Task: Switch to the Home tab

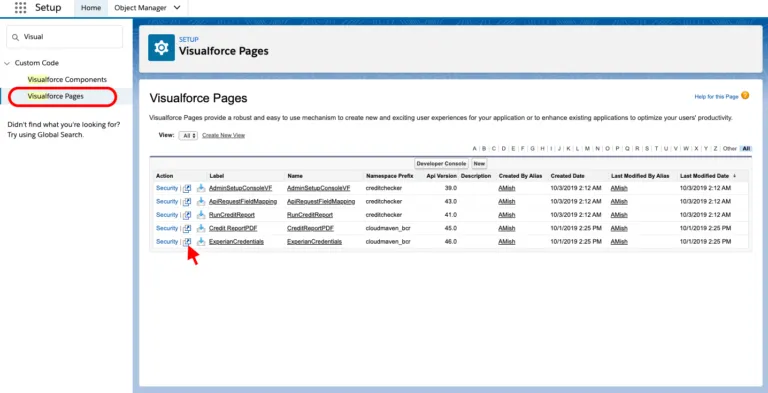Action: click(91, 8)
